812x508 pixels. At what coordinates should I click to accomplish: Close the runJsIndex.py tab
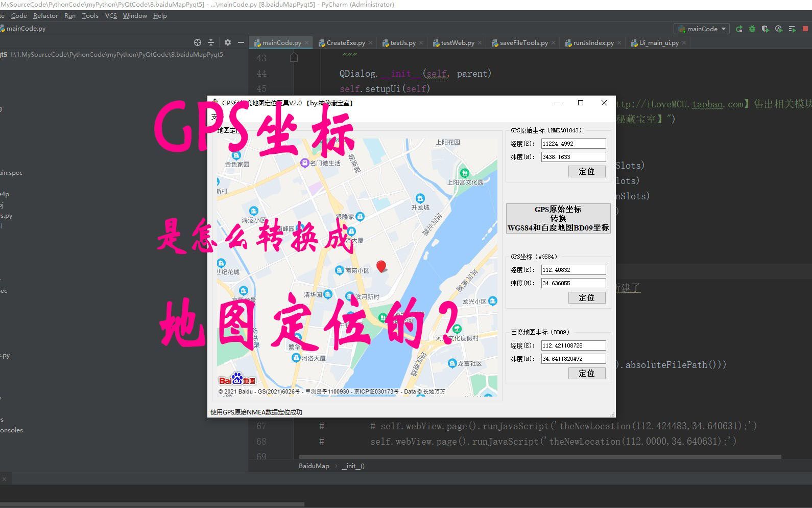[x=619, y=43]
